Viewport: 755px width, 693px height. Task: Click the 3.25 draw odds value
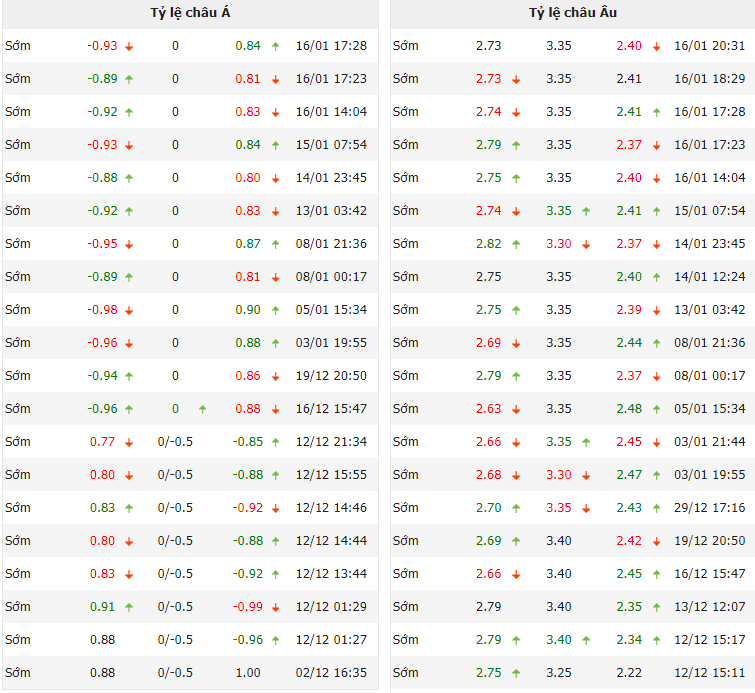point(559,673)
